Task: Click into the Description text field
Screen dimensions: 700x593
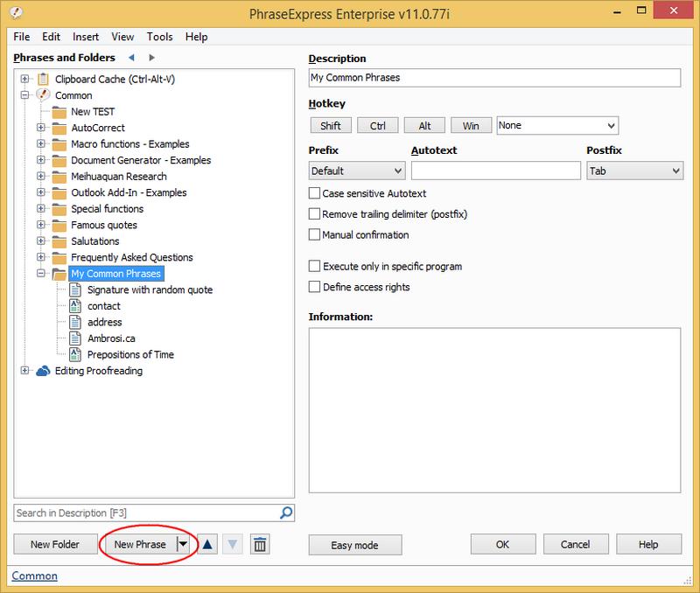Action: point(494,78)
